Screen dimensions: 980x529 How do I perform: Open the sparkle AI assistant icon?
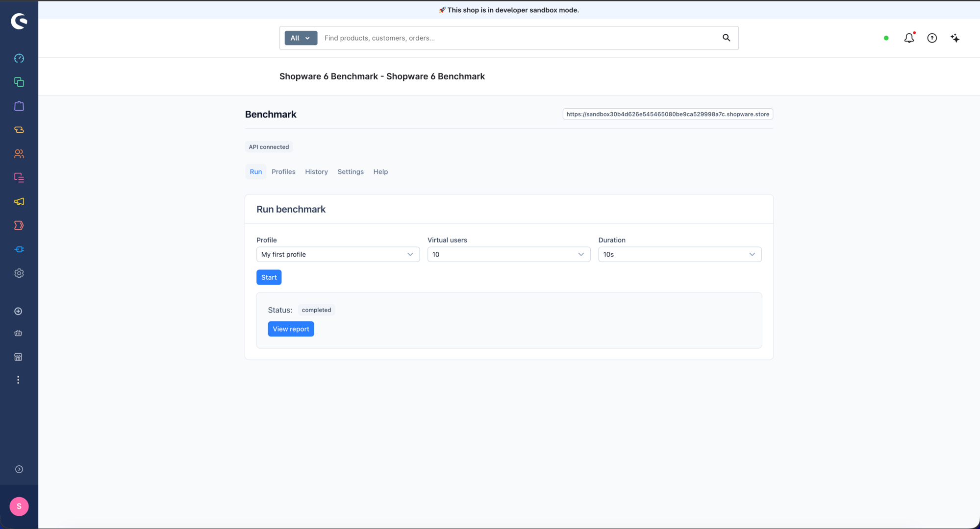coord(955,38)
